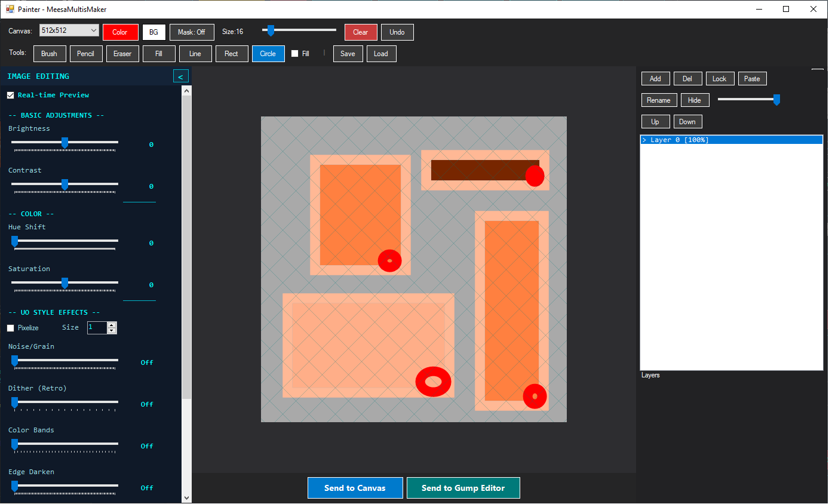Delete the selected layer with Del
Image resolution: width=829 pixels, height=504 pixels.
click(687, 79)
